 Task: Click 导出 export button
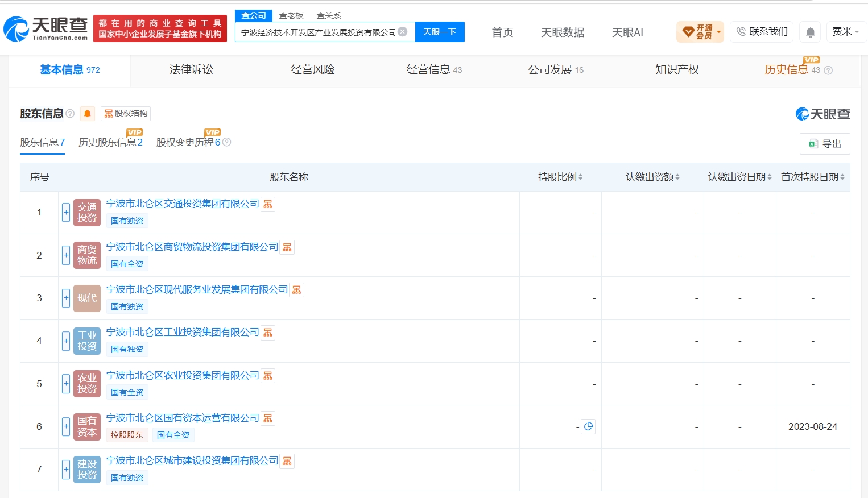[825, 144]
